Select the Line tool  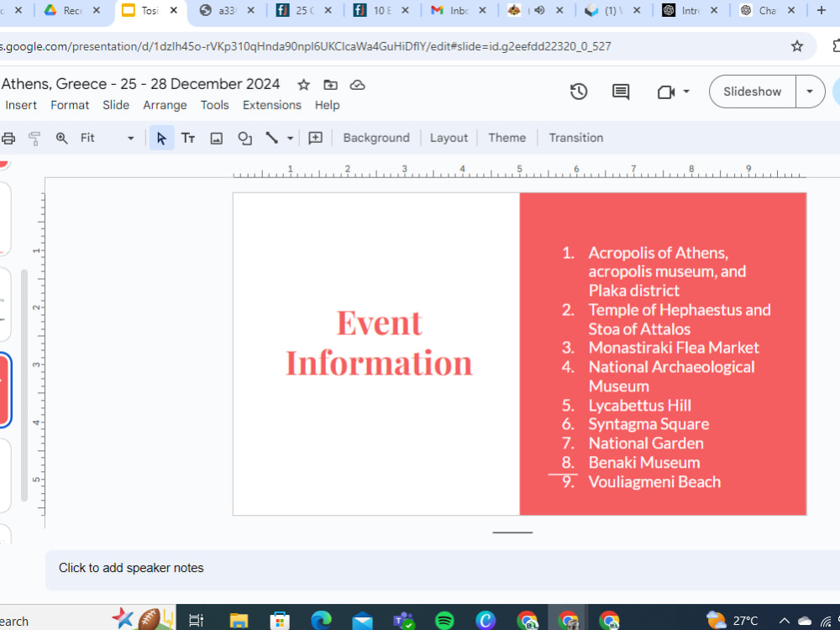[x=271, y=139]
